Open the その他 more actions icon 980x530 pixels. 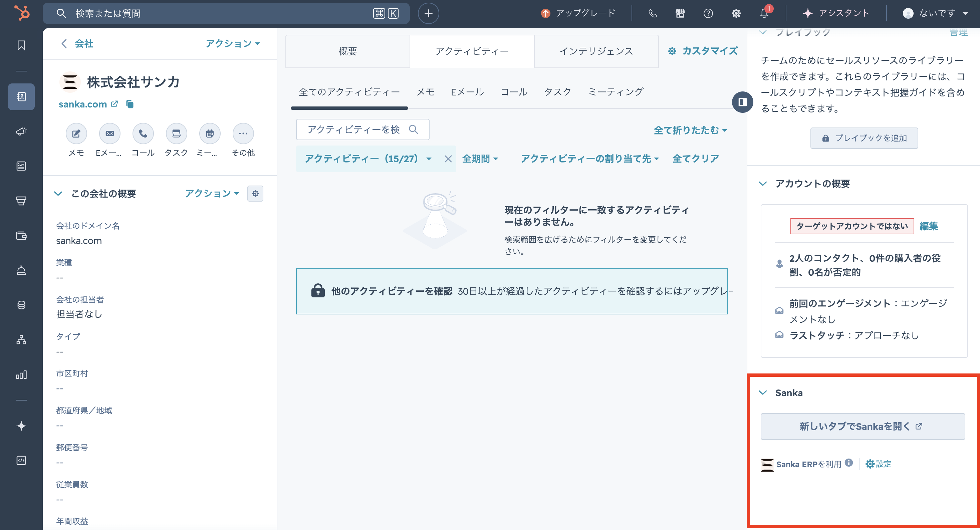pyautogui.click(x=243, y=134)
